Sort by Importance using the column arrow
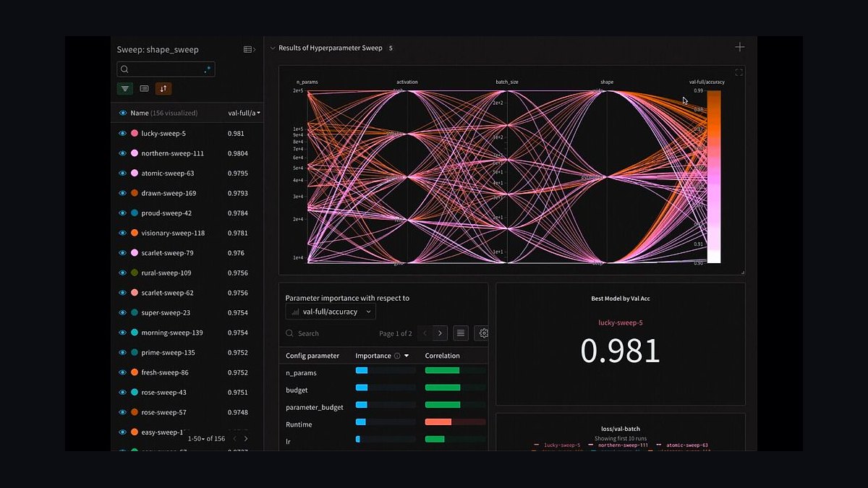The image size is (868, 488). (x=407, y=356)
